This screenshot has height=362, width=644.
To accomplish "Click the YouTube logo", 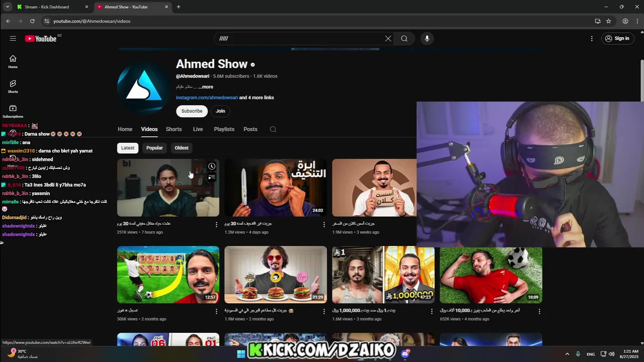I will point(41,39).
